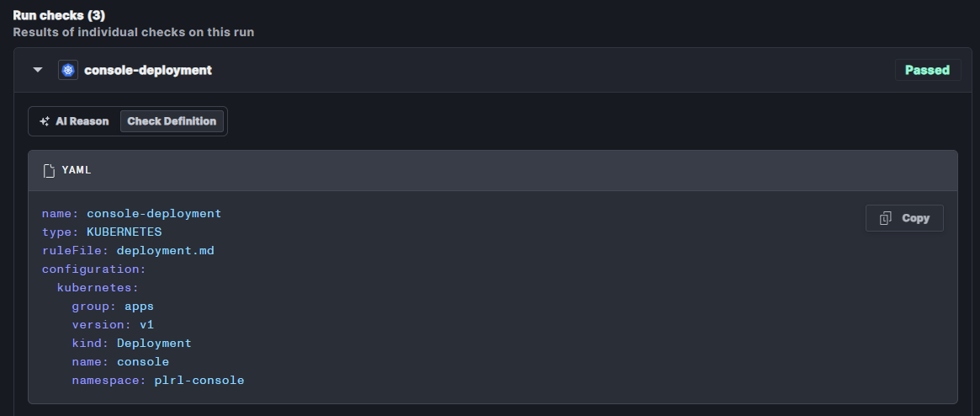
Task: Click the Passed status badge
Action: pos(927,70)
